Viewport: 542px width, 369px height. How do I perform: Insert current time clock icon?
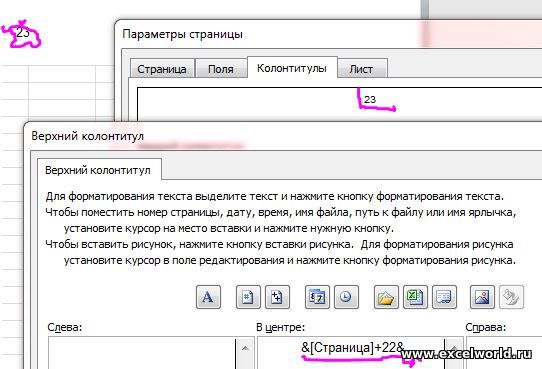346,297
